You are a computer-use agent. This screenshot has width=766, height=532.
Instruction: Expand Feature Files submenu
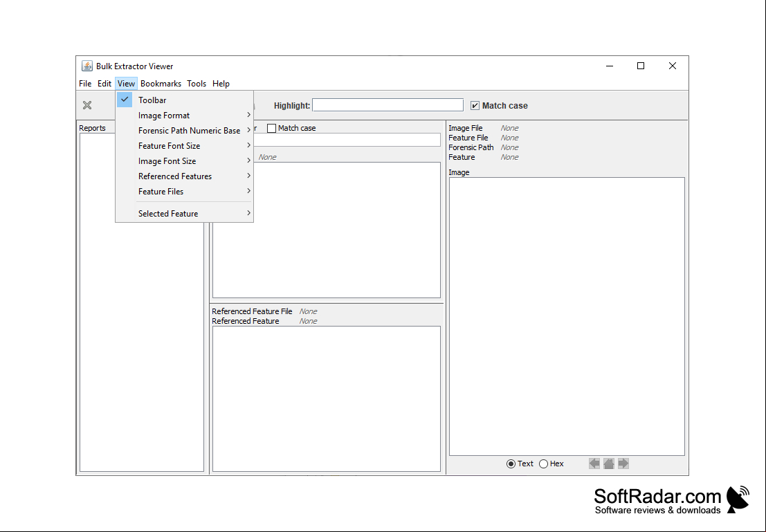(184, 192)
